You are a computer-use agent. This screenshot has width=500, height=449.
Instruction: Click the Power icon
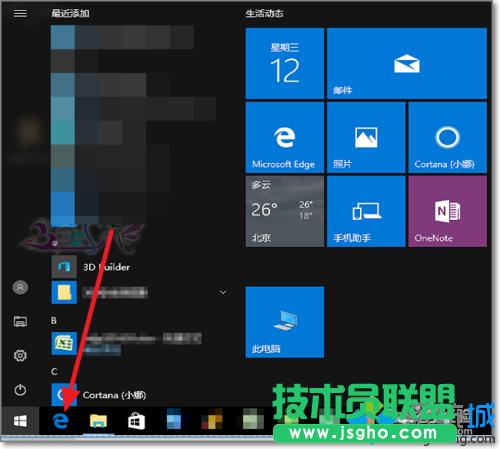pos(20,390)
